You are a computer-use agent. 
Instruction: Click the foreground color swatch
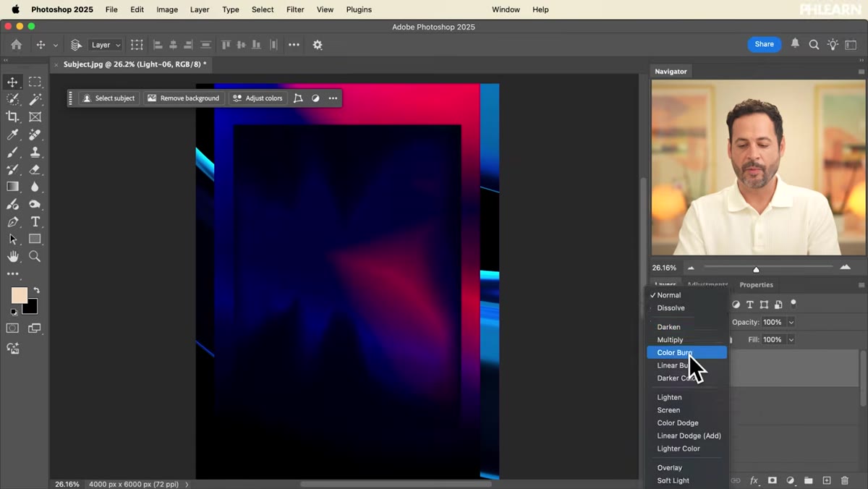coord(19,295)
